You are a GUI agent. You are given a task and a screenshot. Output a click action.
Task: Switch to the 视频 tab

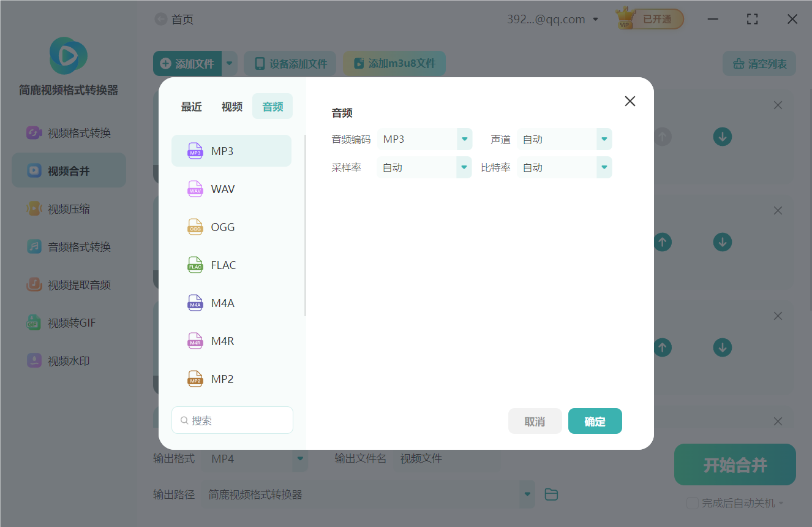pyautogui.click(x=232, y=106)
